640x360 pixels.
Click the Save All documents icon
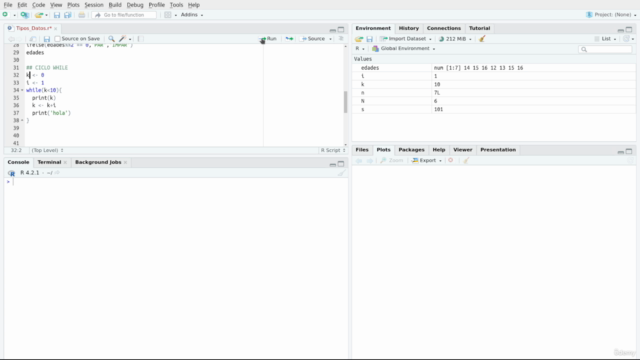click(68, 15)
